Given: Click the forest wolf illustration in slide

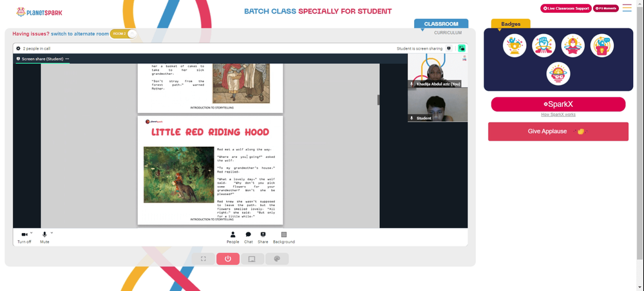Looking at the screenshot, I should 178,174.
